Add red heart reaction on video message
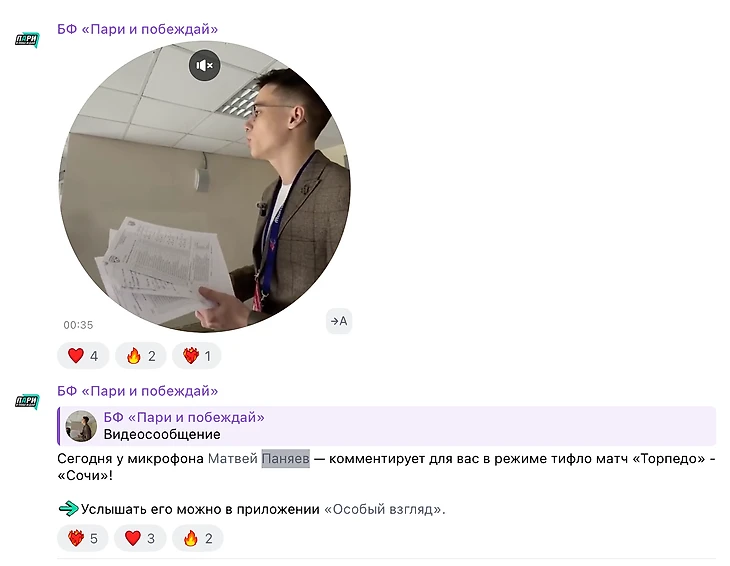730x566 pixels. point(83,356)
